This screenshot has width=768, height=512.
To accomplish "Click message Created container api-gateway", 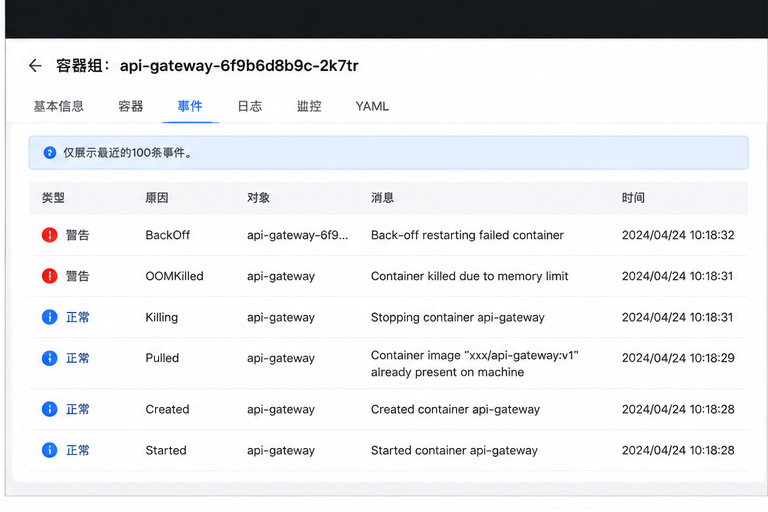I will coord(456,409).
